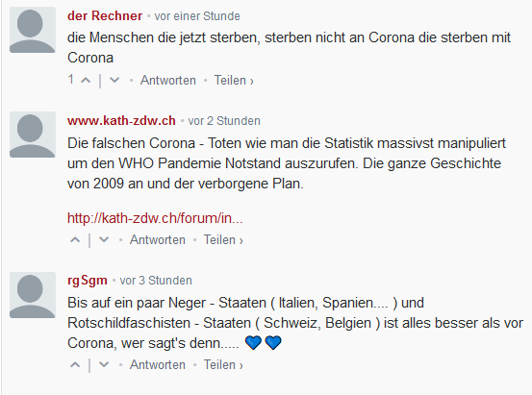Upvote the www.kath-zdw.ch comment
Viewport: 532px width, 395px height.
75,240
